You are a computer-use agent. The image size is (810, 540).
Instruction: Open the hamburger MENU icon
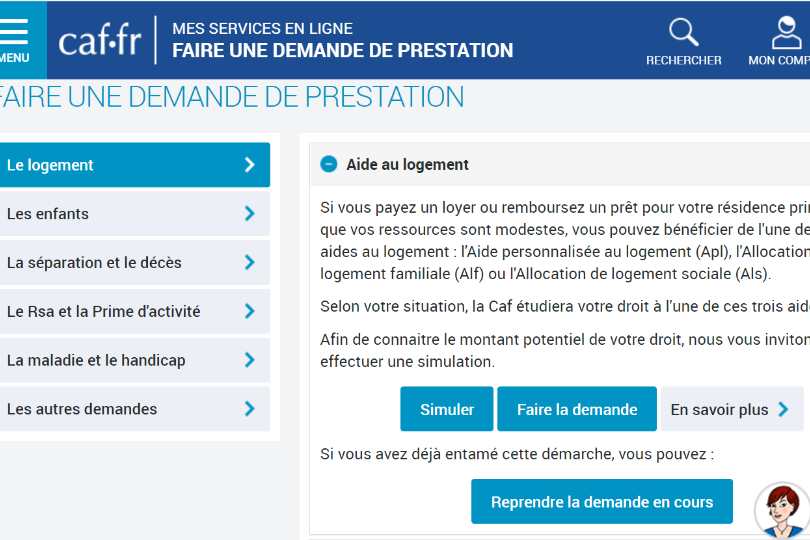point(14,32)
